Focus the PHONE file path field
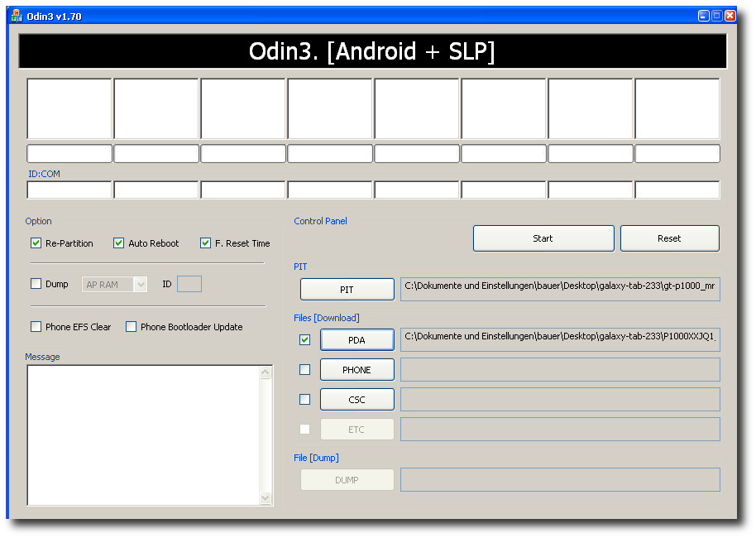 tap(560, 370)
